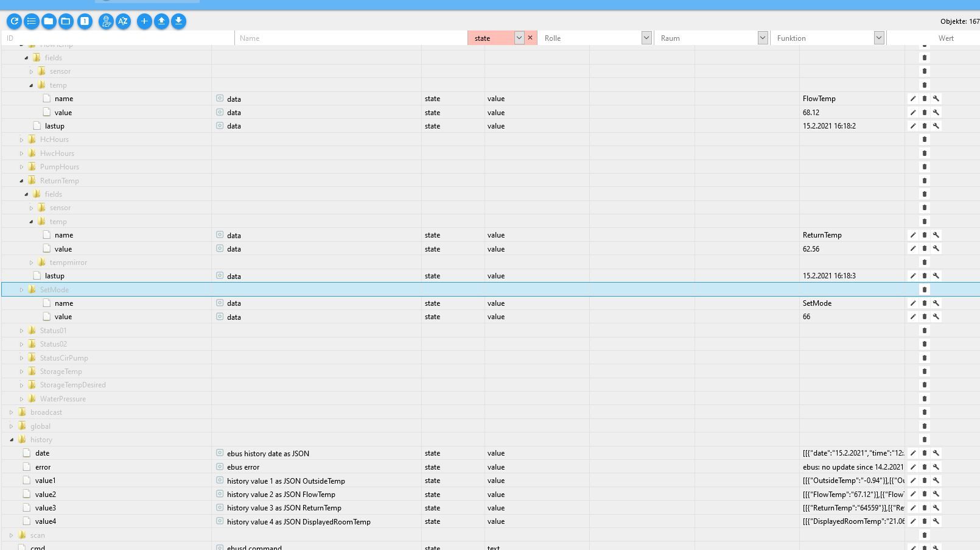980x550 pixels.
Task: Click the download arrow toolbar icon
Action: tap(178, 21)
